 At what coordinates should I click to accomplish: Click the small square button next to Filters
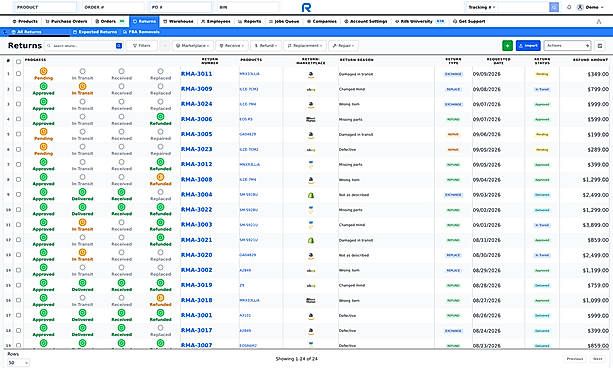click(x=165, y=46)
